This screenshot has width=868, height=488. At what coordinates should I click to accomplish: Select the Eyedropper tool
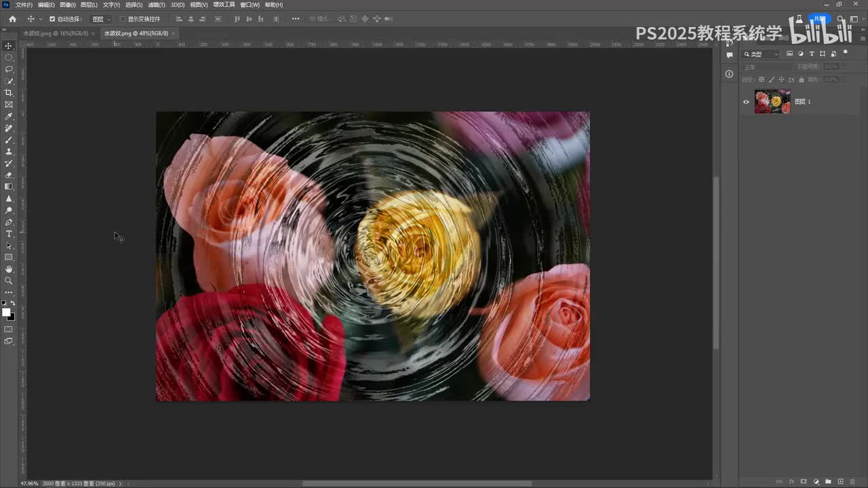9,117
